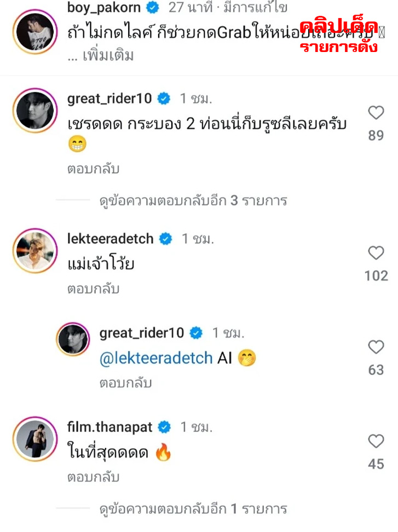
Task: Tap heart on film.thanapat's comment
Action: (x=376, y=441)
